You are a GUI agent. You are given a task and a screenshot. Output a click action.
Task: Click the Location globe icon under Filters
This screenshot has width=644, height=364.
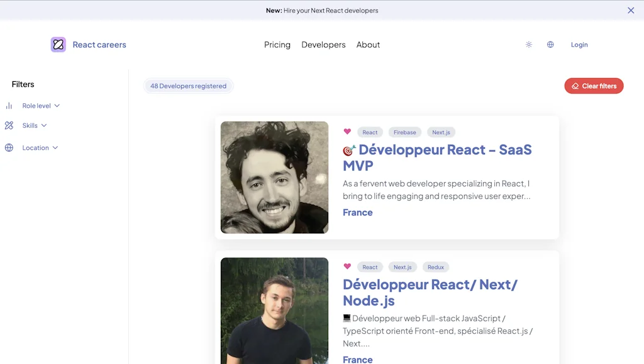point(9,147)
